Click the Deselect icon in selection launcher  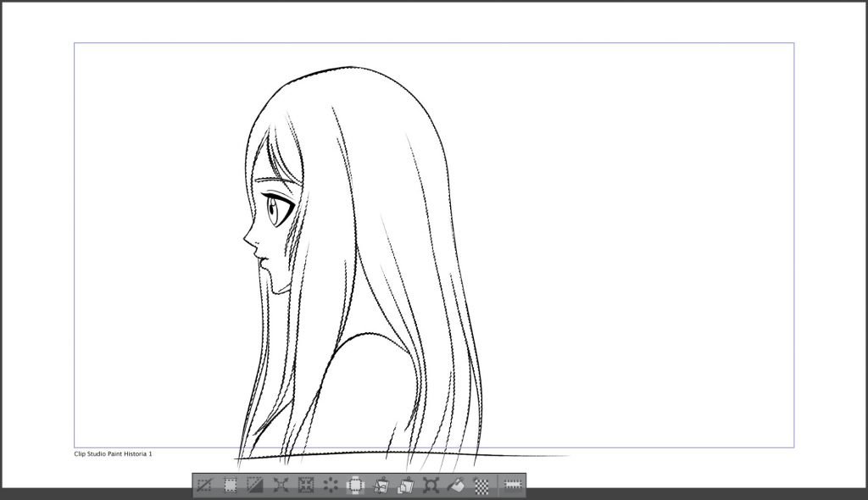[x=204, y=486]
